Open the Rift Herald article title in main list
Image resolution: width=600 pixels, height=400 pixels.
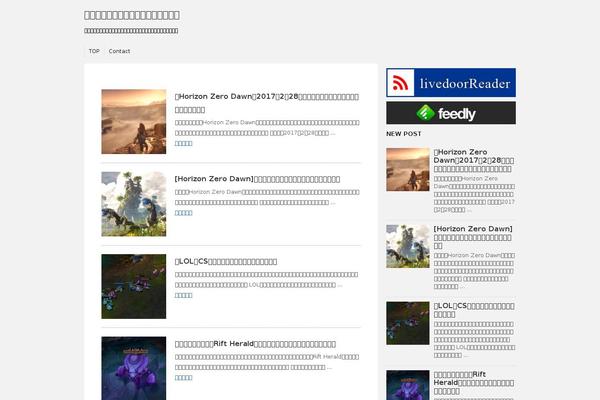(255, 344)
